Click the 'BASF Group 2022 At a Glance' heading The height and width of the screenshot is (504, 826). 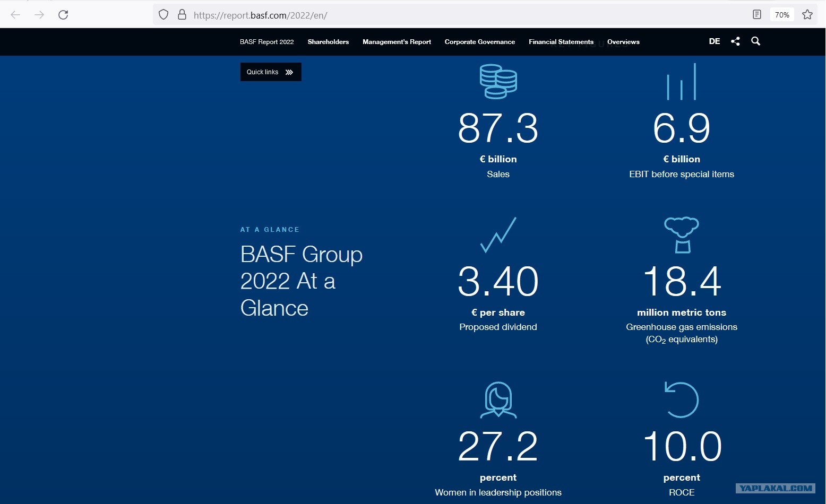[x=302, y=281]
